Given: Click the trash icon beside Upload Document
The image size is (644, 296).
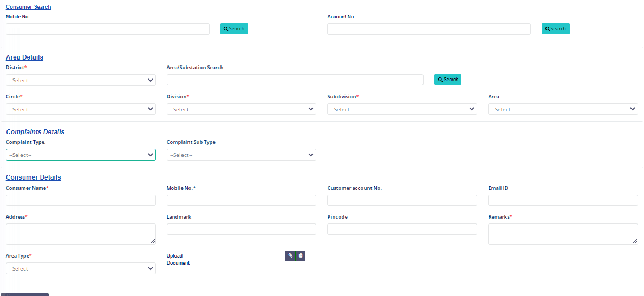Looking at the screenshot, I should click(x=301, y=255).
